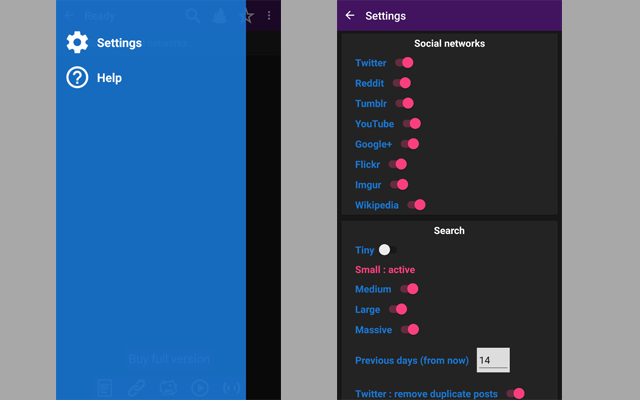Toggle the Flickr switch
This screenshot has height=400, width=640.
(398, 164)
